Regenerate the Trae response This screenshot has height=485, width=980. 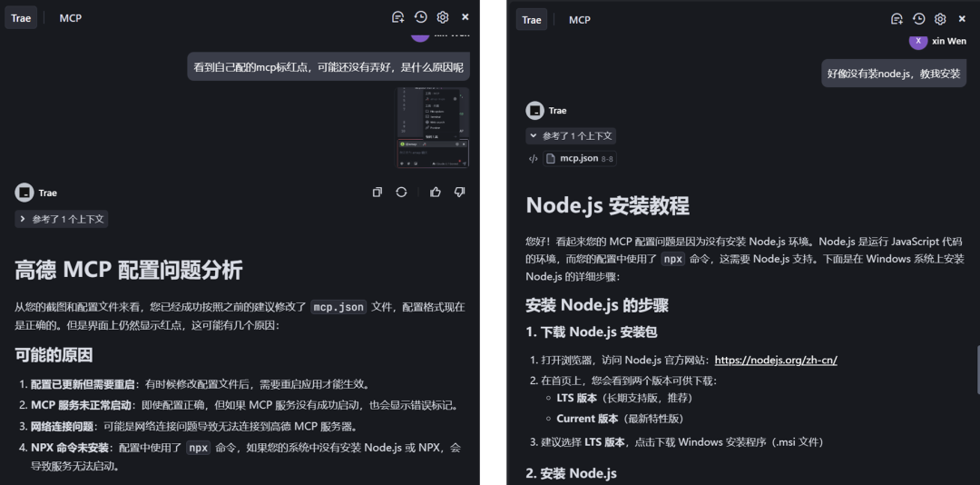[401, 193]
